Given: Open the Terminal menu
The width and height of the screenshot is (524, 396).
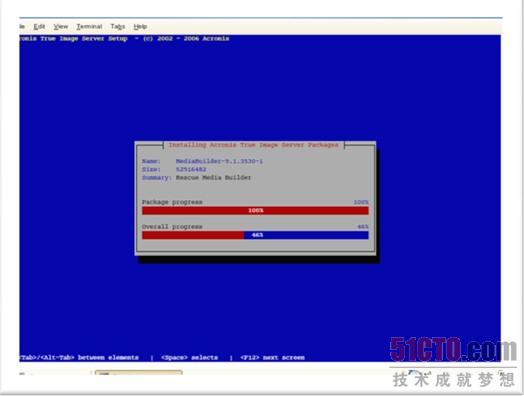Looking at the screenshot, I should (89, 26).
